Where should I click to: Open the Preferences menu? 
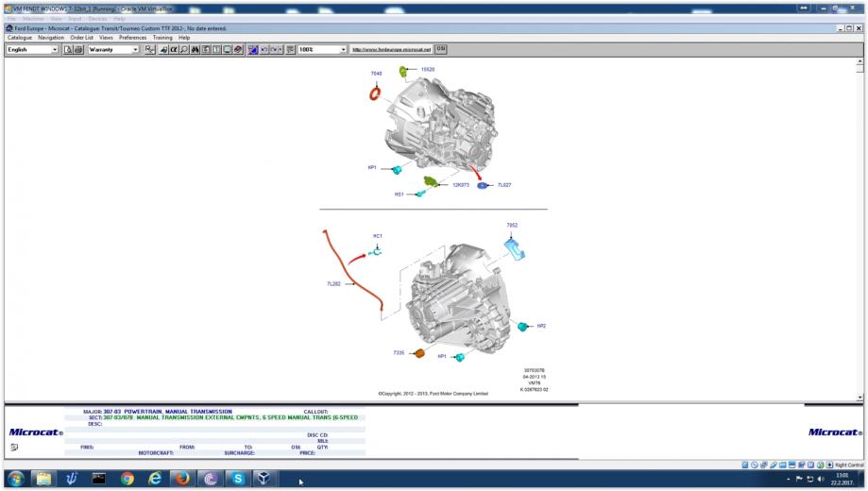click(x=133, y=38)
